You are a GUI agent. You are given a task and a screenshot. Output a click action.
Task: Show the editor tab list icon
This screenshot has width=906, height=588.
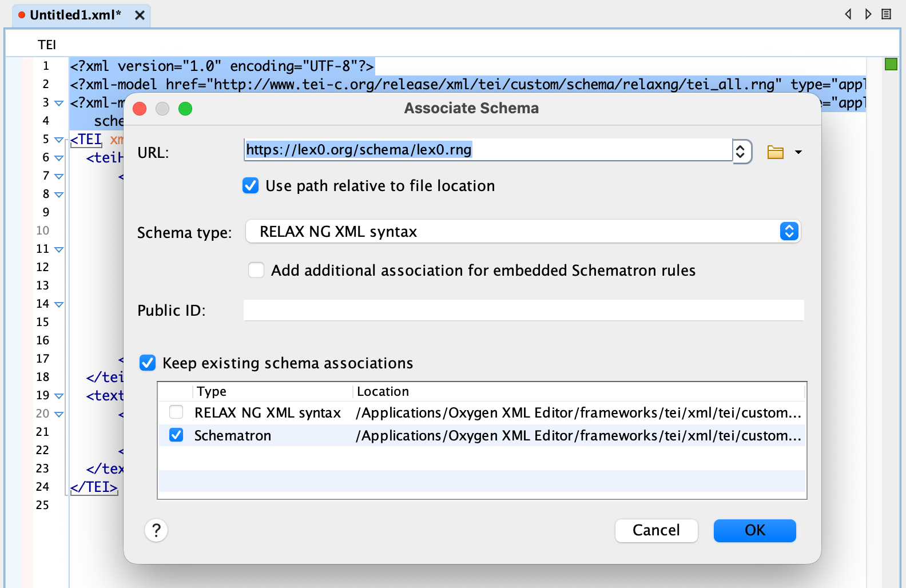[x=886, y=14]
